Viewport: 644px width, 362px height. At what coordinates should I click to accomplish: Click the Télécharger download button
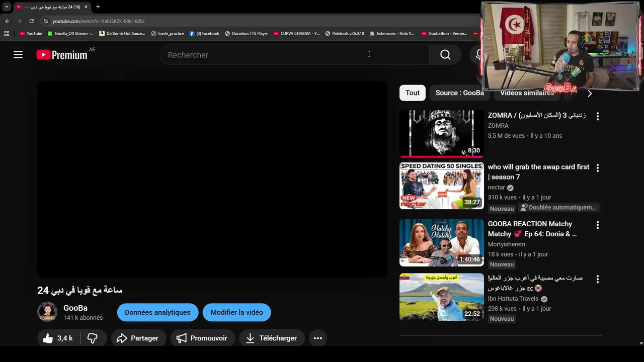pos(272,338)
